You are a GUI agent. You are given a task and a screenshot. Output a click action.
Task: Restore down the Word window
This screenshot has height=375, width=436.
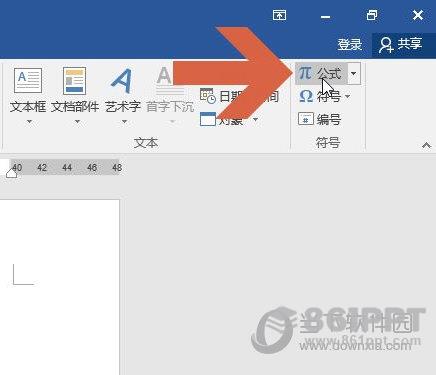coord(372,15)
